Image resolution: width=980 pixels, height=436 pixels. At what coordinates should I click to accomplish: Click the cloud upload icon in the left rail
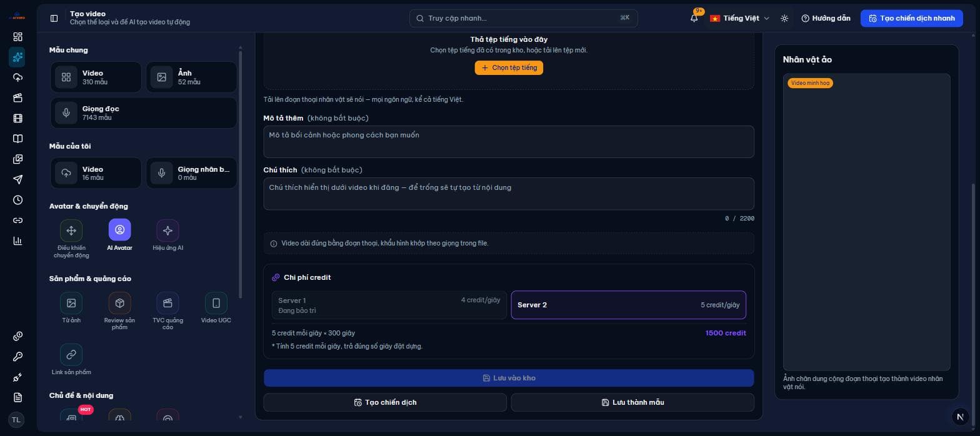[x=17, y=77]
